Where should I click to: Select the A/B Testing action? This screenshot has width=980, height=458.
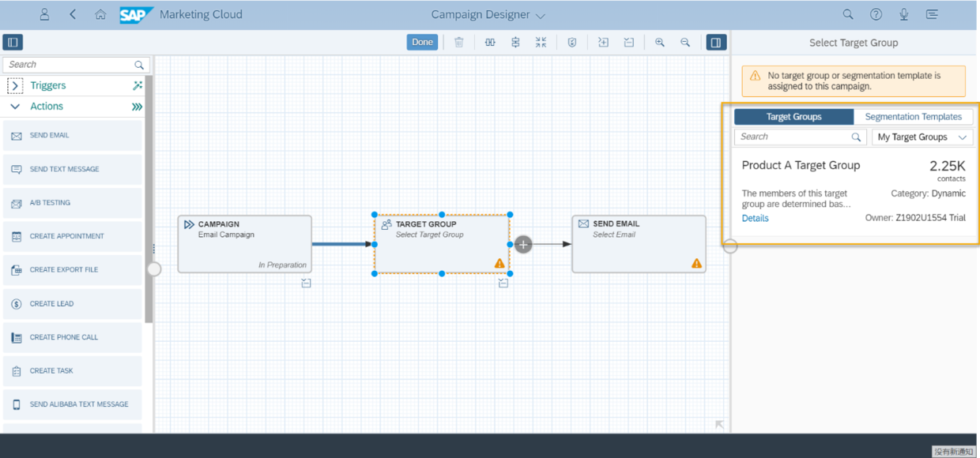pos(73,203)
